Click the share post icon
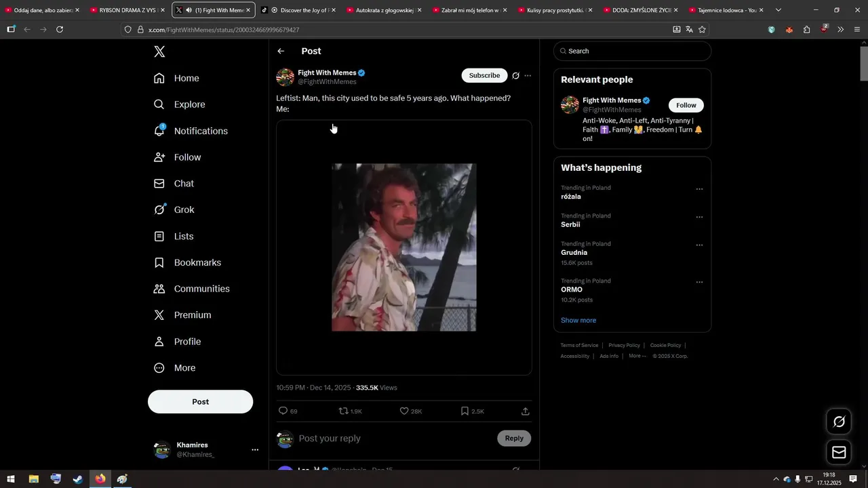This screenshot has height=488, width=868. tap(526, 411)
